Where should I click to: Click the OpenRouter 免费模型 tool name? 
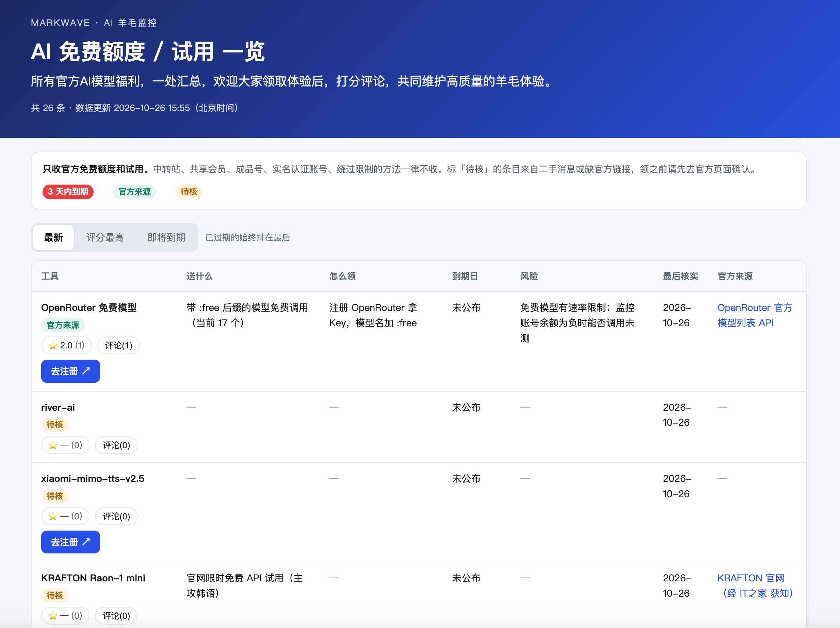[89, 307]
